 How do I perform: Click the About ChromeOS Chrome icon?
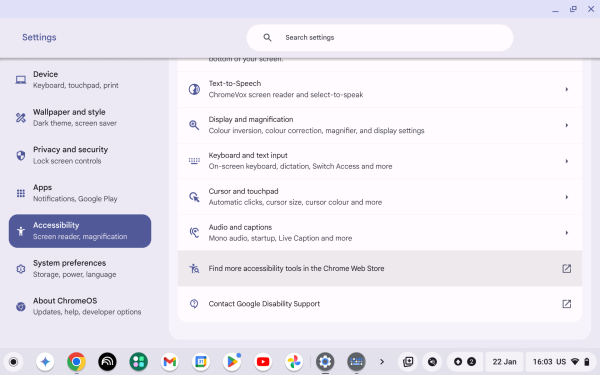point(21,307)
